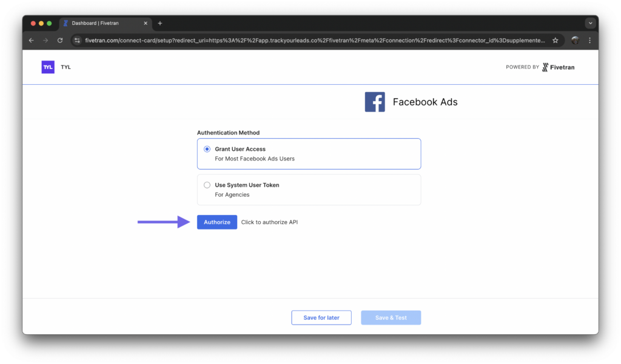Viewport: 621px width, 364px height.
Task: Select Use System User Token radio option
Action: [x=207, y=185]
